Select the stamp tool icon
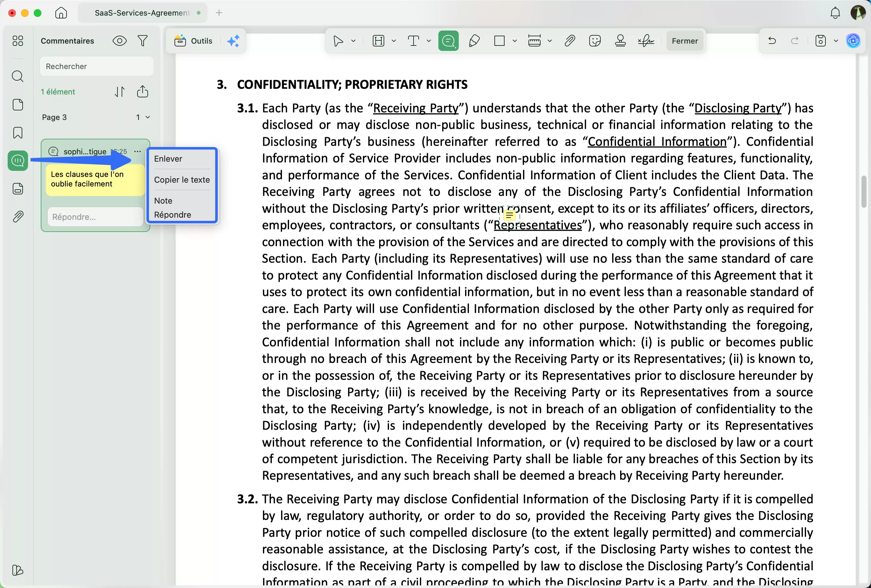The image size is (871, 588). pyautogui.click(x=620, y=40)
